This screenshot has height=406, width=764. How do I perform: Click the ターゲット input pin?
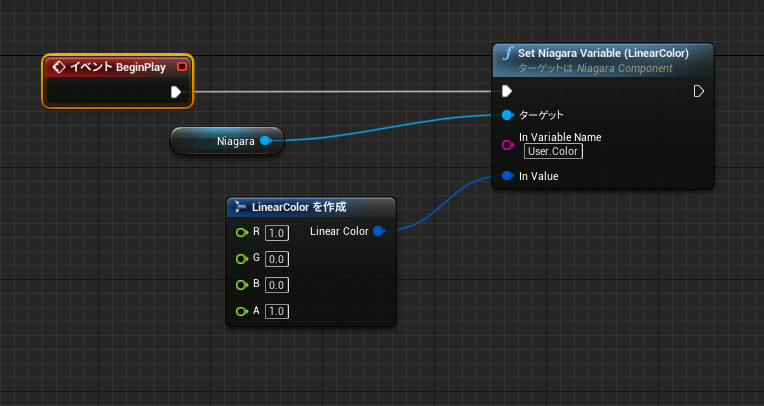click(507, 115)
